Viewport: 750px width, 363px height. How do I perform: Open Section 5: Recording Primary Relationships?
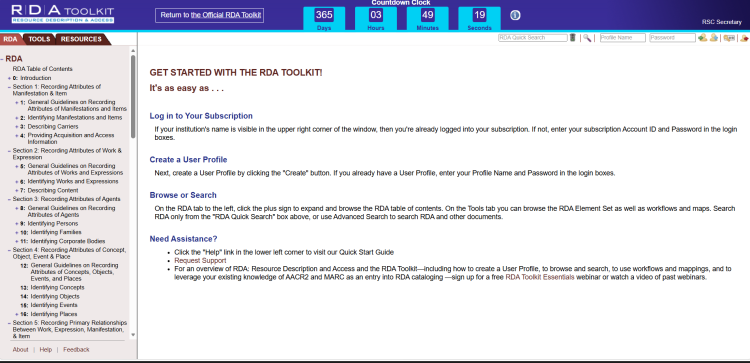pos(70,330)
